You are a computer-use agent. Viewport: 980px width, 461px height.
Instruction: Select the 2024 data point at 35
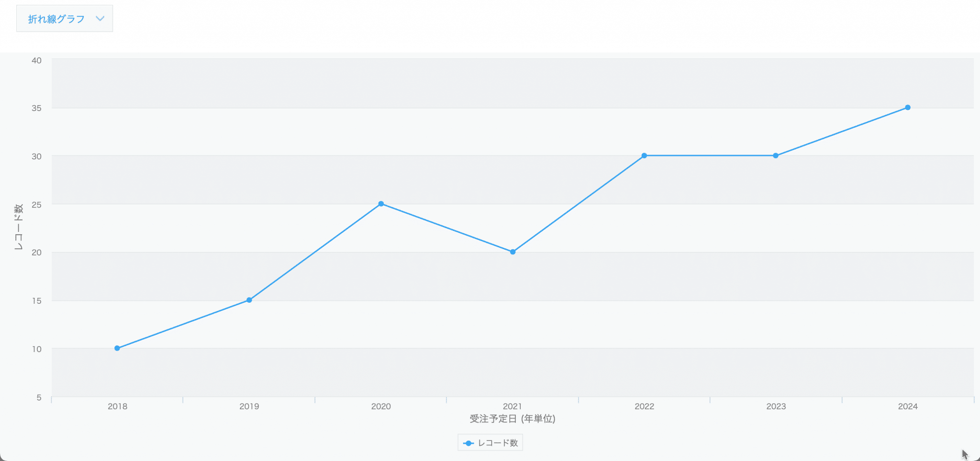908,108
